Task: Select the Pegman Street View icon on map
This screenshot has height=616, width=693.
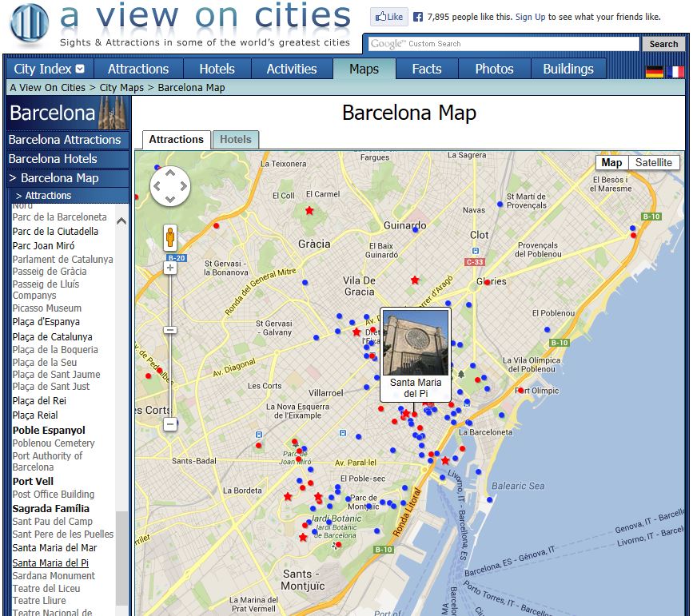Action: coord(170,237)
